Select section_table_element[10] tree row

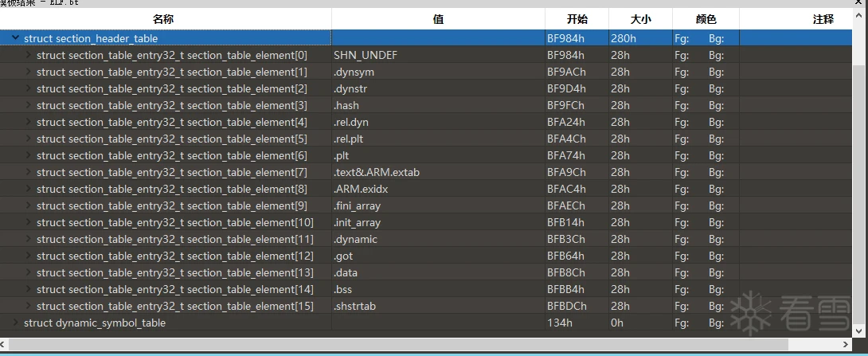[426, 222]
